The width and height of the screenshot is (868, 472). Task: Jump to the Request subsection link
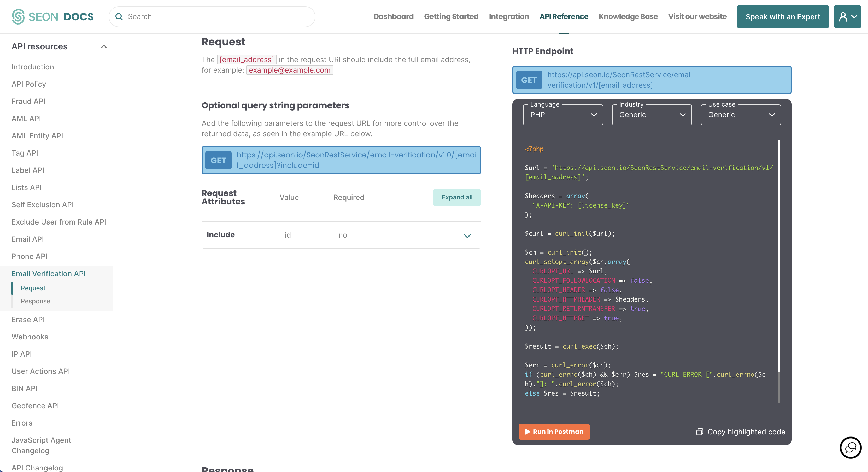point(33,288)
